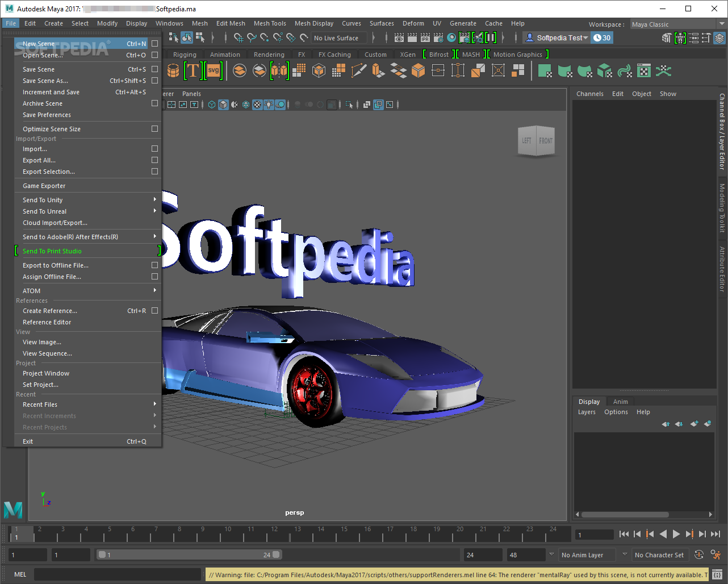The height and width of the screenshot is (584, 728).
Task: Open the Mesh Tools menu
Action: pos(270,23)
